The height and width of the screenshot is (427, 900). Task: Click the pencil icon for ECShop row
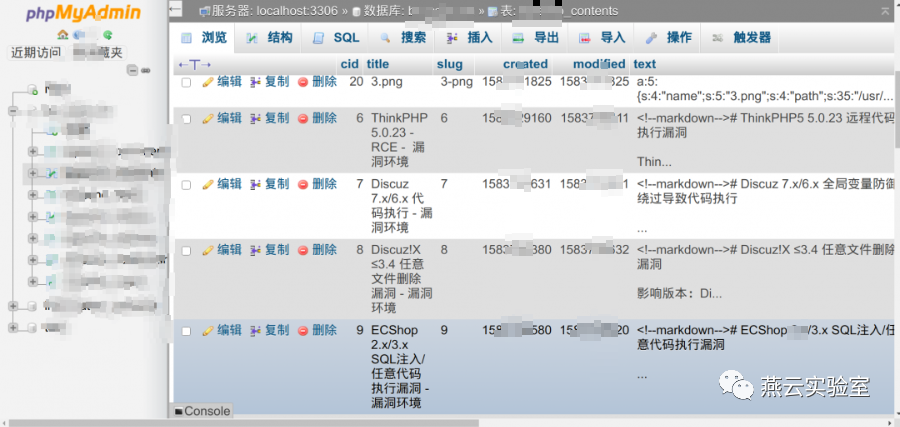point(208,331)
